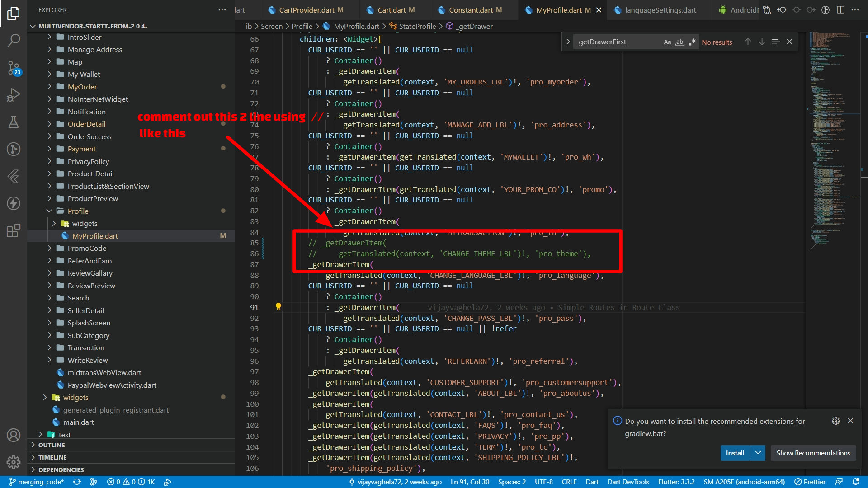Click the split editor right icon
Image resolution: width=868 pixels, height=488 pixels.
point(840,10)
